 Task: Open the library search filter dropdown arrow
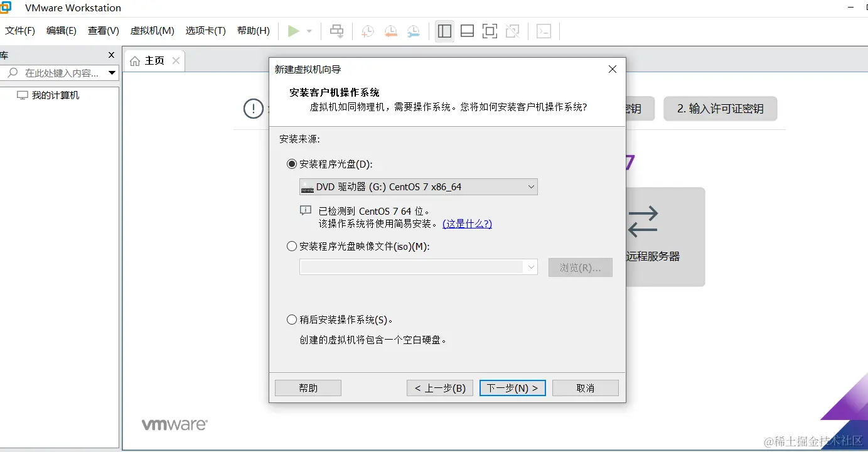tap(112, 73)
